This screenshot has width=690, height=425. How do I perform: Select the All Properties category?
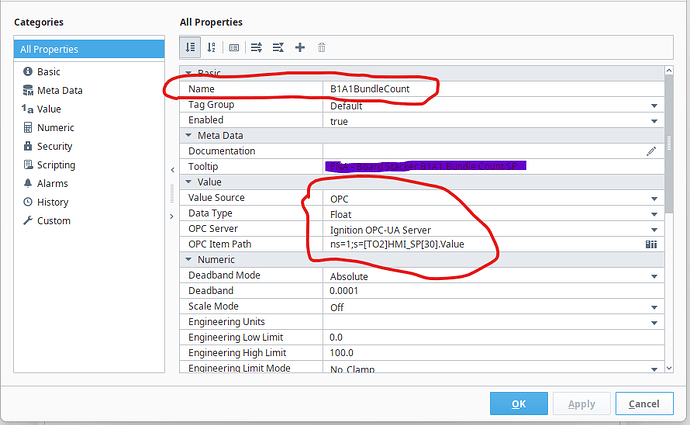[89, 49]
